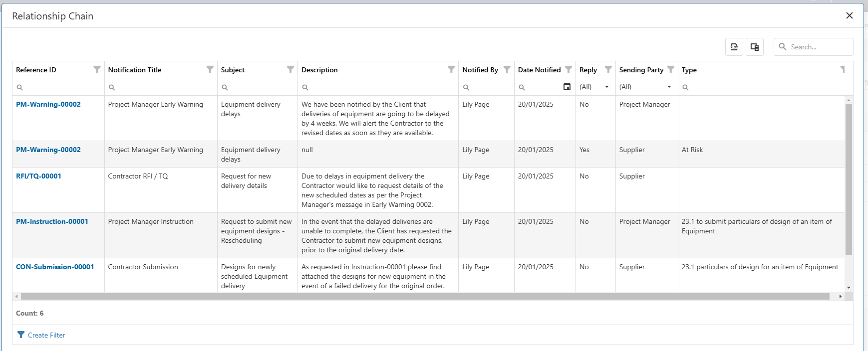Screen dimensions: 868x351
Task: Click the Create Filter link
Action: 46,335
